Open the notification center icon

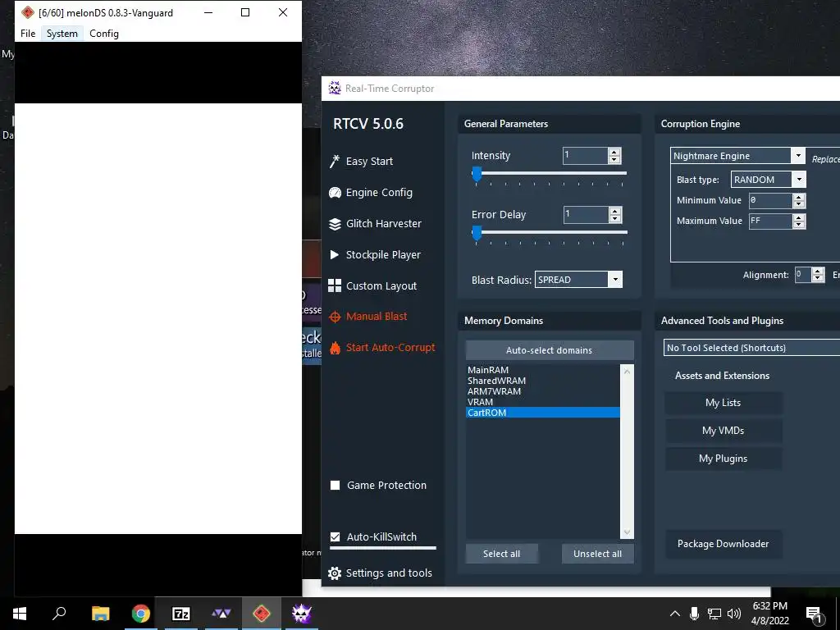[x=814, y=614]
